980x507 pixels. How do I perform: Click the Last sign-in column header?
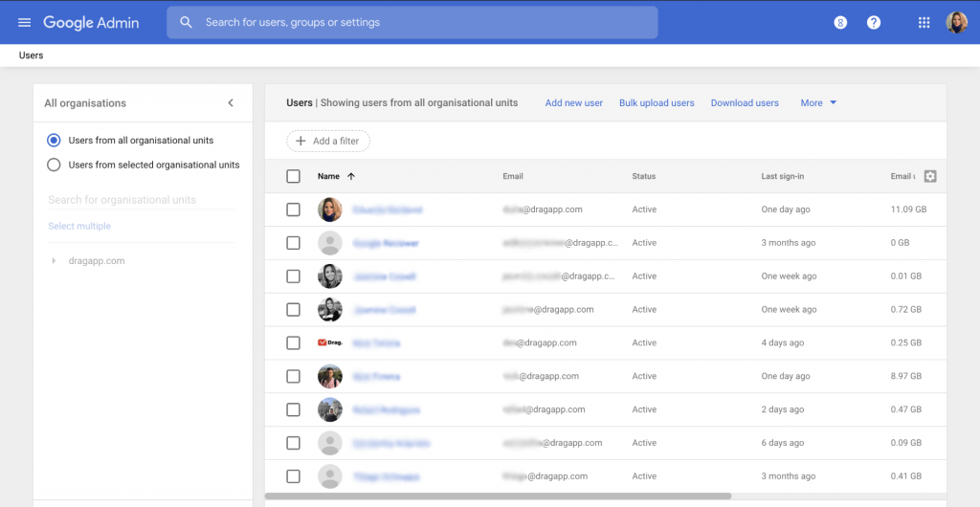(783, 177)
